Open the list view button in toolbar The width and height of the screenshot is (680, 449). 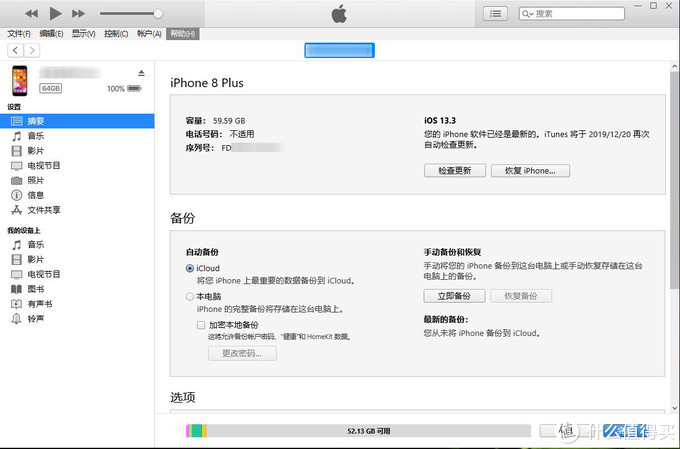tap(495, 14)
